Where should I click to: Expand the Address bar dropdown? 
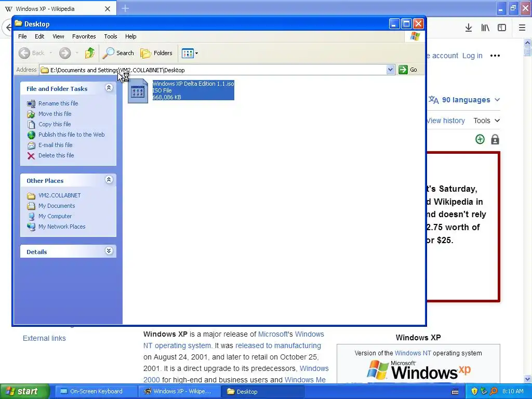[390, 70]
